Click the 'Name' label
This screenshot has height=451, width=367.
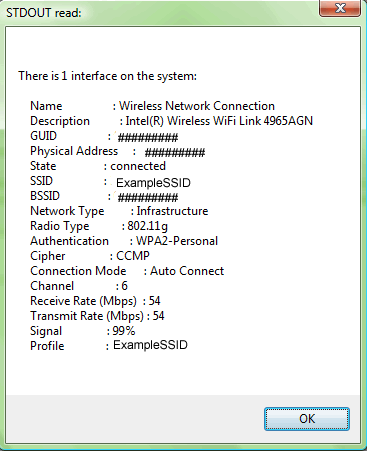click(46, 106)
